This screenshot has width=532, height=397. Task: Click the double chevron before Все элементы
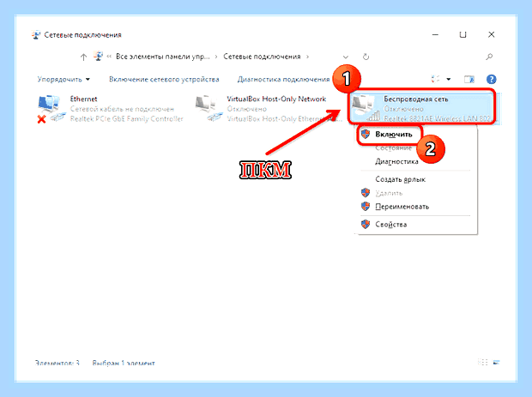point(109,57)
